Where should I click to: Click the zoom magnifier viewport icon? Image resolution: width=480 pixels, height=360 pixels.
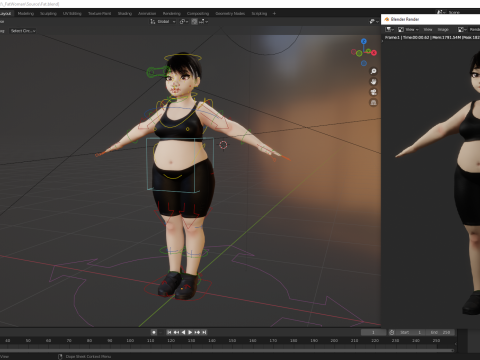point(373,71)
